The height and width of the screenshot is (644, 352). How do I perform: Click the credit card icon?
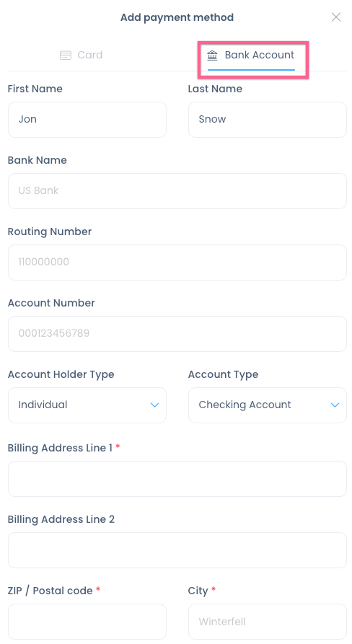(x=66, y=55)
